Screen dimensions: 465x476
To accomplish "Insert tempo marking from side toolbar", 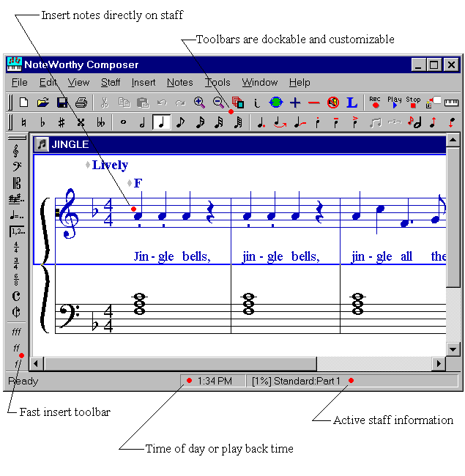I will pos(17,216).
